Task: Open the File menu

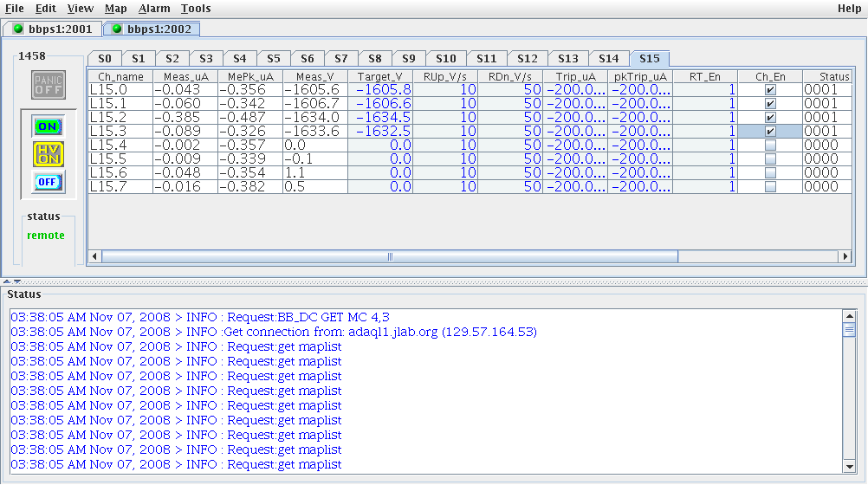Action: coord(15,9)
